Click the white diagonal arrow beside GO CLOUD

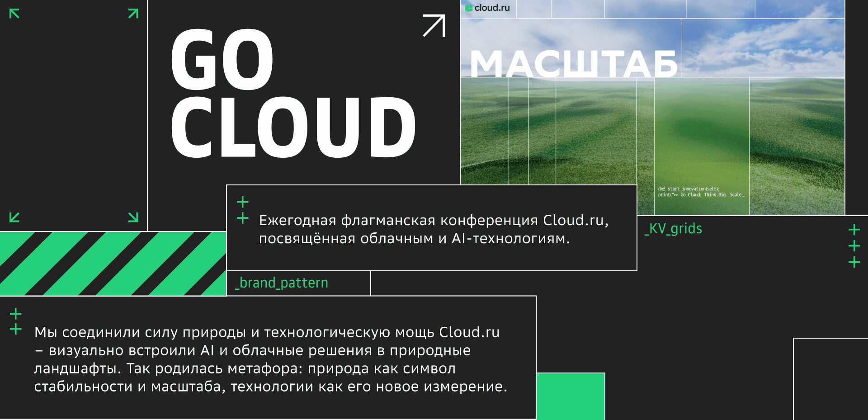pos(434,26)
